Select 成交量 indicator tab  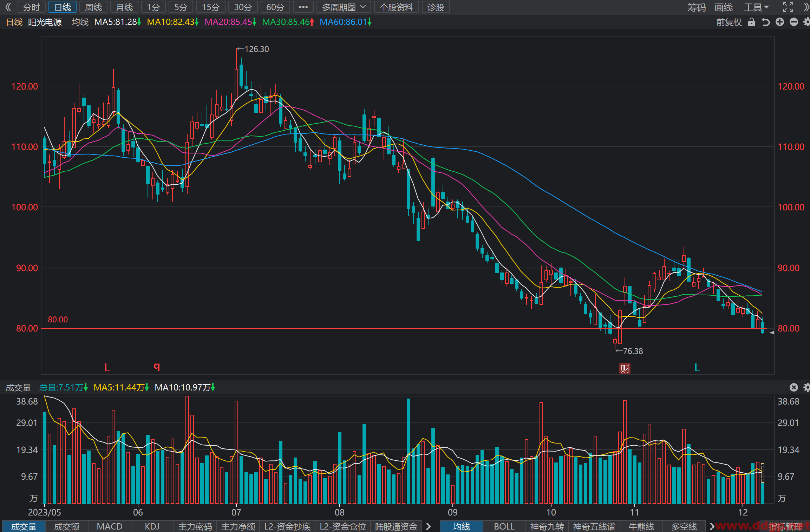pos(24,526)
